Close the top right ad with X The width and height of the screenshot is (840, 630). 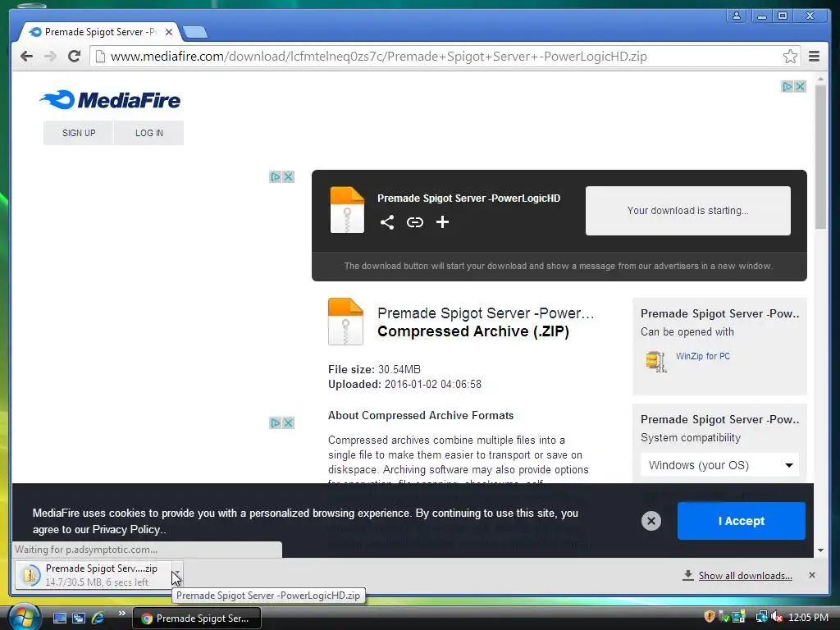pos(800,87)
